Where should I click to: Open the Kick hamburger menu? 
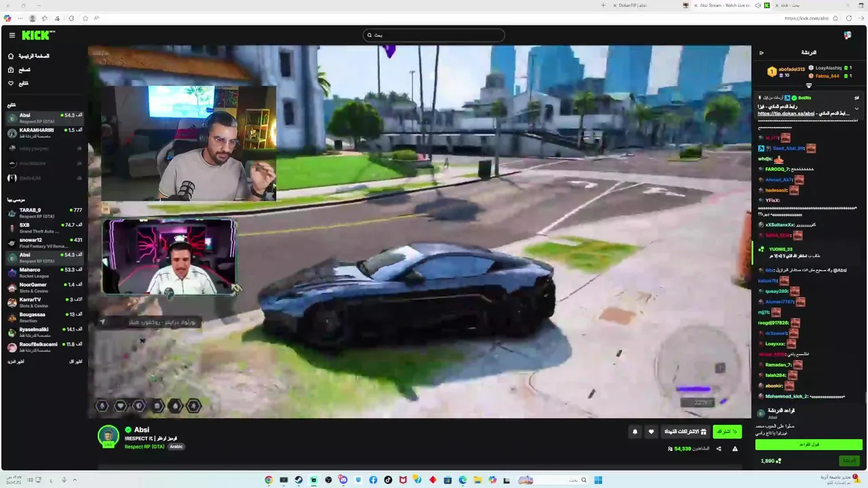pos(12,35)
